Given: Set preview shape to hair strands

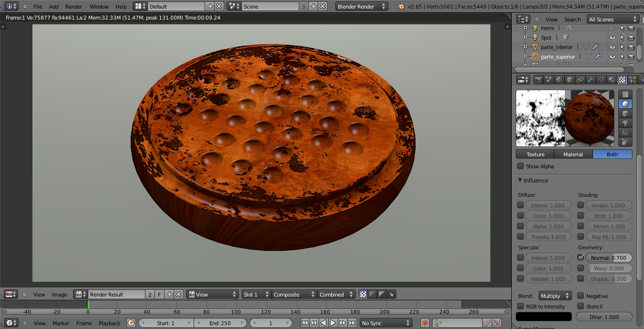Looking at the screenshot, I should pos(625,133).
